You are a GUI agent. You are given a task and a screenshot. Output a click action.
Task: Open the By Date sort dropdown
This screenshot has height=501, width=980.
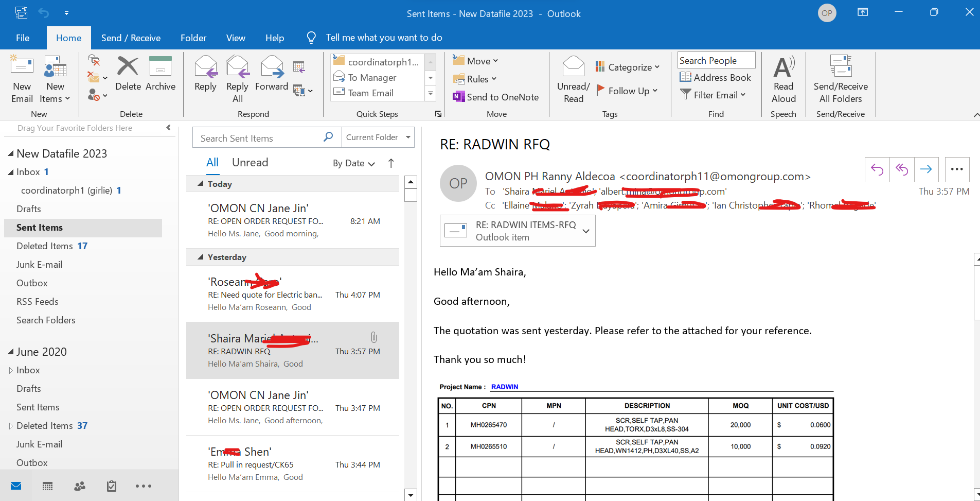[x=354, y=163]
